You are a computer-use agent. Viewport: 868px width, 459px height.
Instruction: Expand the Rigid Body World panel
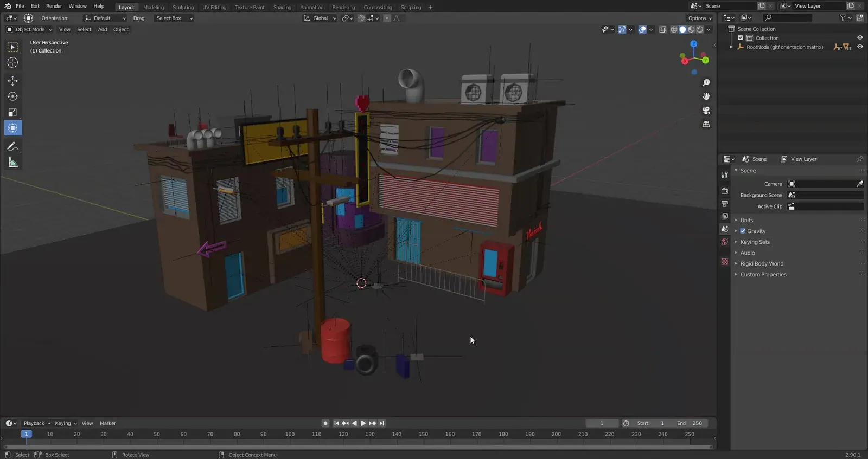pyautogui.click(x=762, y=263)
